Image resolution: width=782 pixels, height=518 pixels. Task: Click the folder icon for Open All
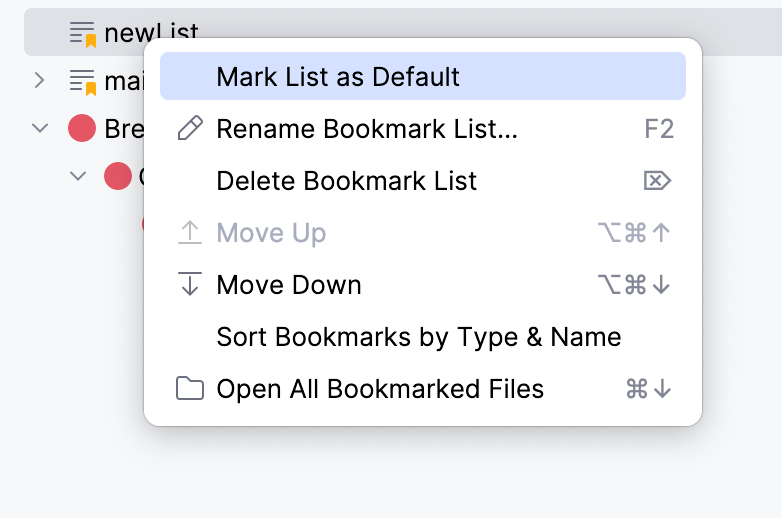[189, 389]
